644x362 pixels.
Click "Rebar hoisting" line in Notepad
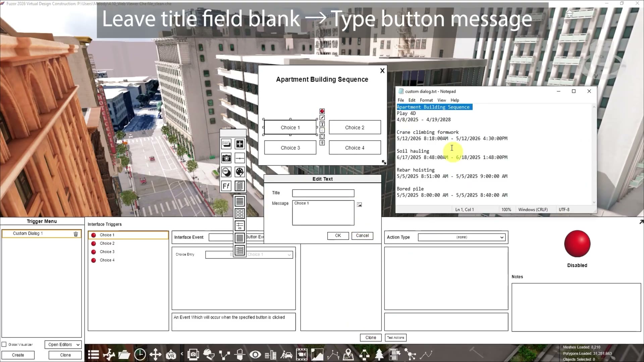click(x=416, y=170)
